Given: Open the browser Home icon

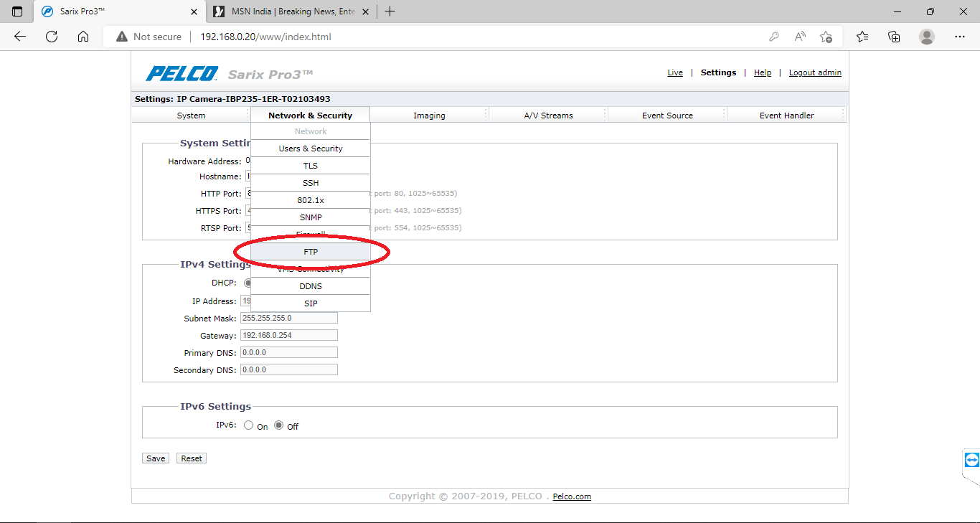Looking at the screenshot, I should [x=83, y=36].
